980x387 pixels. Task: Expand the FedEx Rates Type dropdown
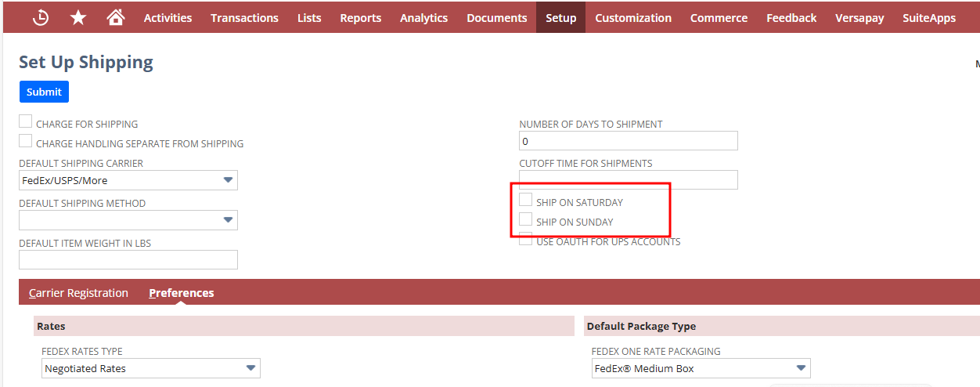click(150, 368)
